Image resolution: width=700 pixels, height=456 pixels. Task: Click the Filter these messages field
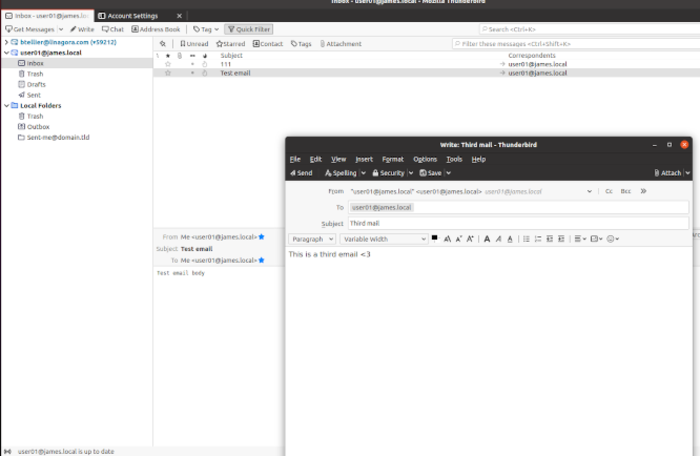[x=576, y=44]
